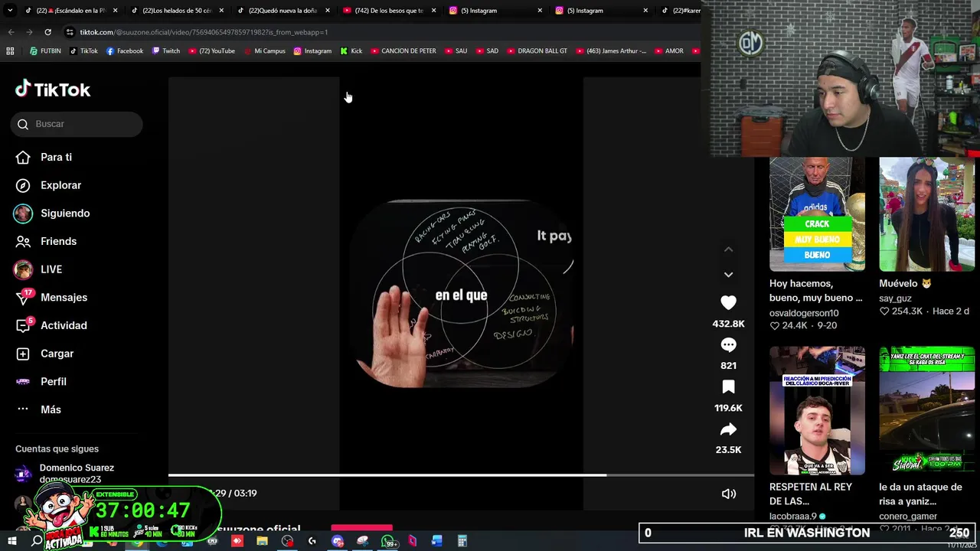Focus the Buscar search field

point(77,124)
